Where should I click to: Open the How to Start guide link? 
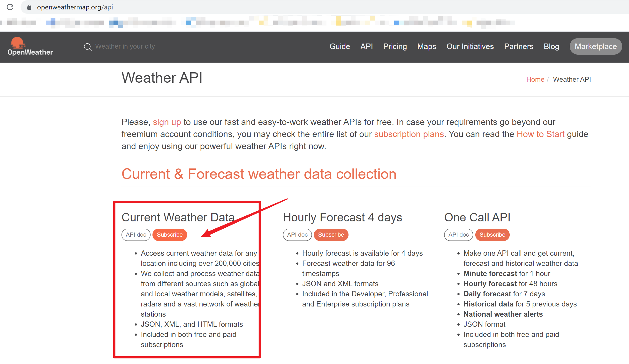tap(540, 134)
